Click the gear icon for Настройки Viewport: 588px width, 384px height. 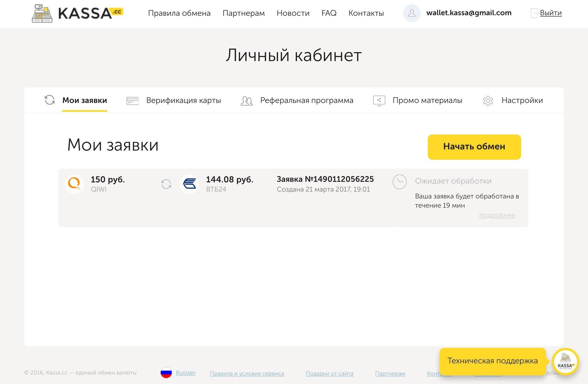tap(488, 101)
